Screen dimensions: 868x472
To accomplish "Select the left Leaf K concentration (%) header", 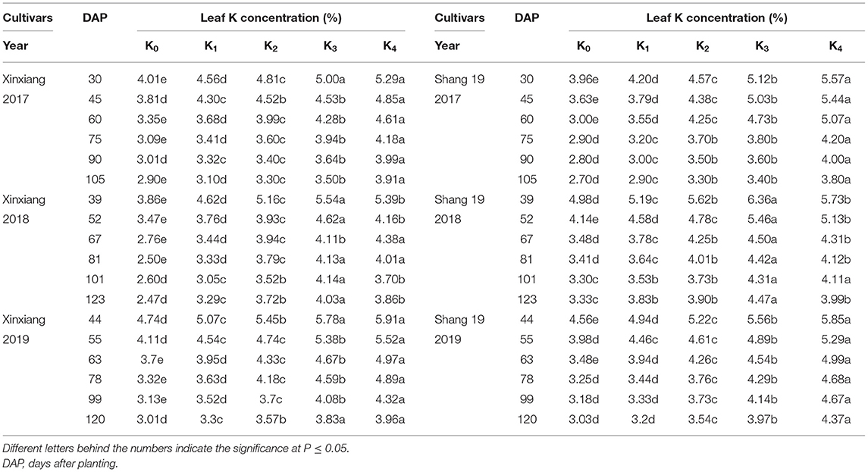I will pyautogui.click(x=271, y=17).
